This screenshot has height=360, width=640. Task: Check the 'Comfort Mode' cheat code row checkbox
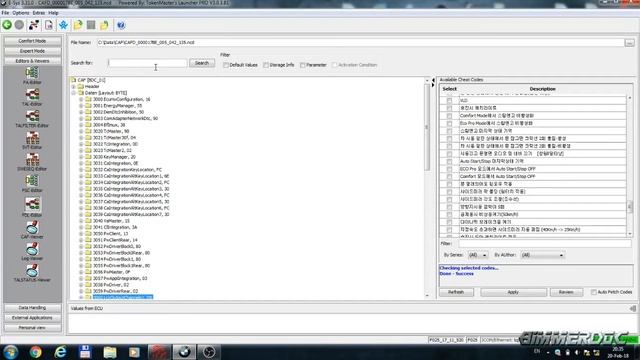coord(449,116)
